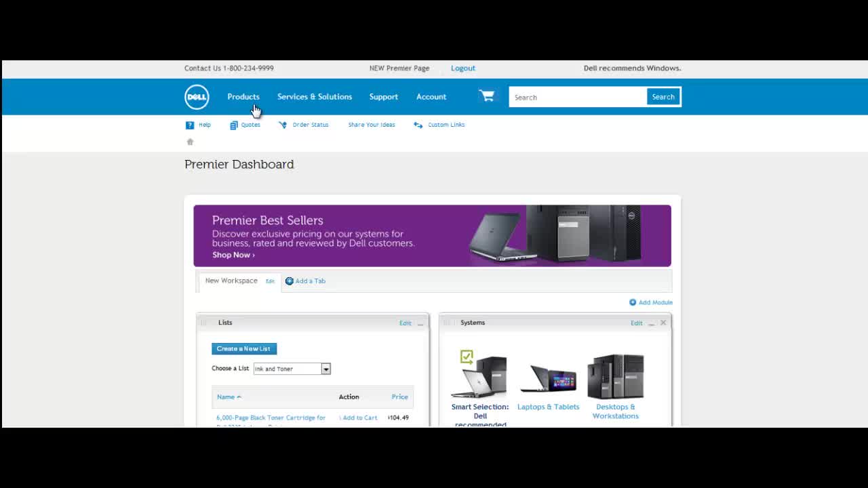Click Edit next to New Workspace

click(270, 281)
